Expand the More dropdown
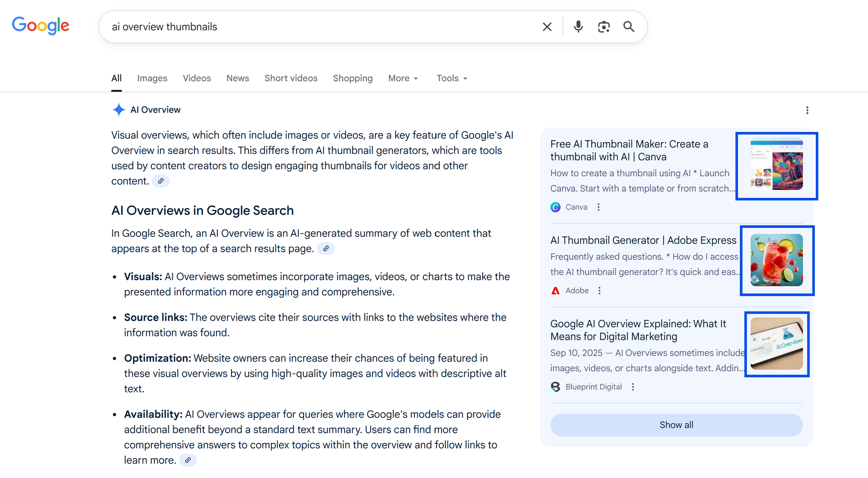 pos(403,78)
